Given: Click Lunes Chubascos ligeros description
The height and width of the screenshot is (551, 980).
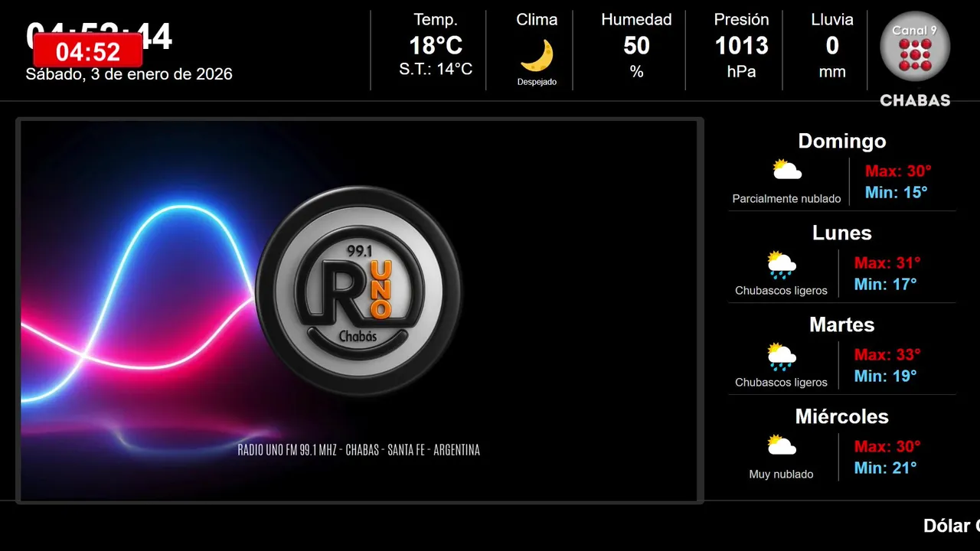Looking at the screenshot, I should 781,291.
